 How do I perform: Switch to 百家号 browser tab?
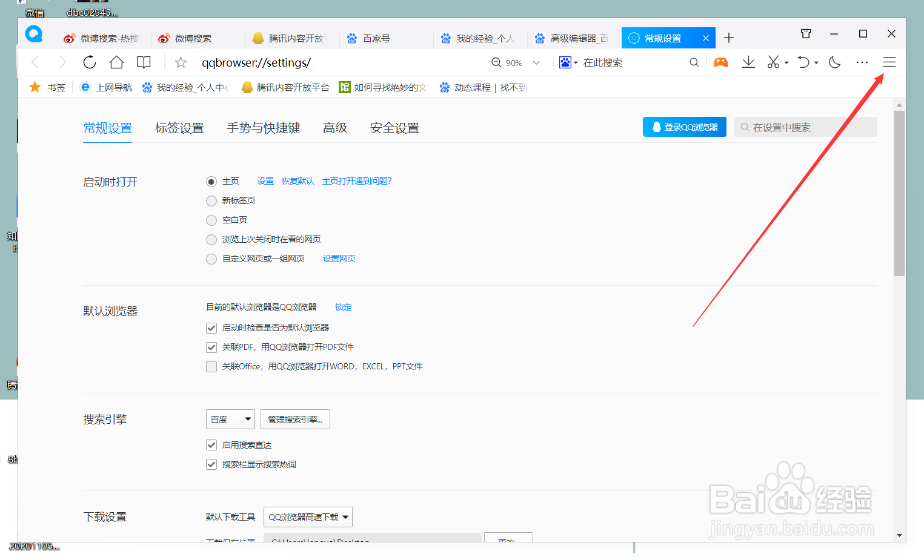tap(385, 38)
